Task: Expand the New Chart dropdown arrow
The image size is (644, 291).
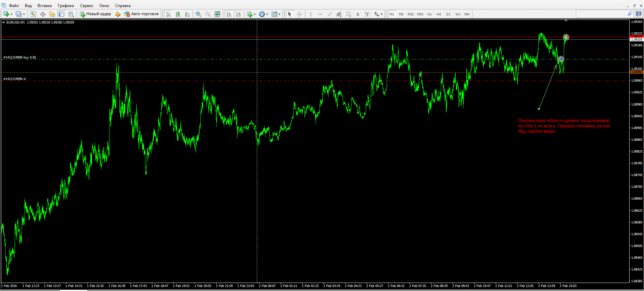Action: coord(11,14)
